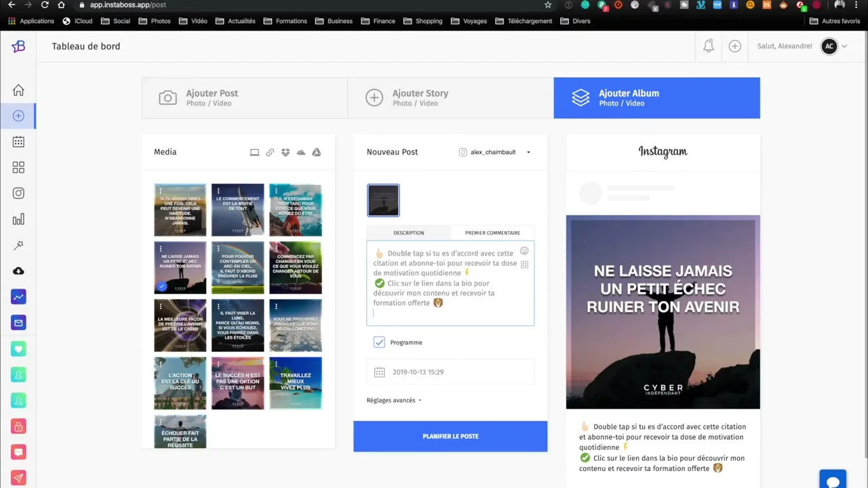Open the notifications bell
This screenshot has height=488, width=868.
708,46
